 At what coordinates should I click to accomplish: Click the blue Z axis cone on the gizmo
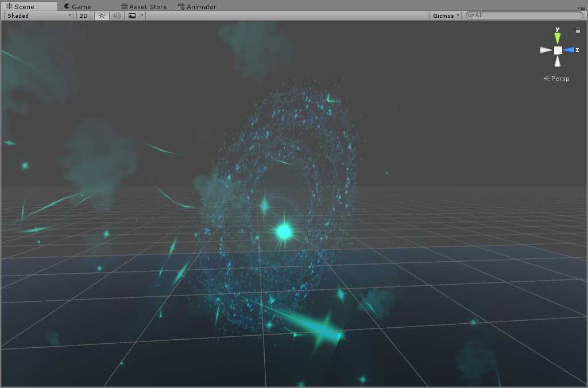click(569, 50)
